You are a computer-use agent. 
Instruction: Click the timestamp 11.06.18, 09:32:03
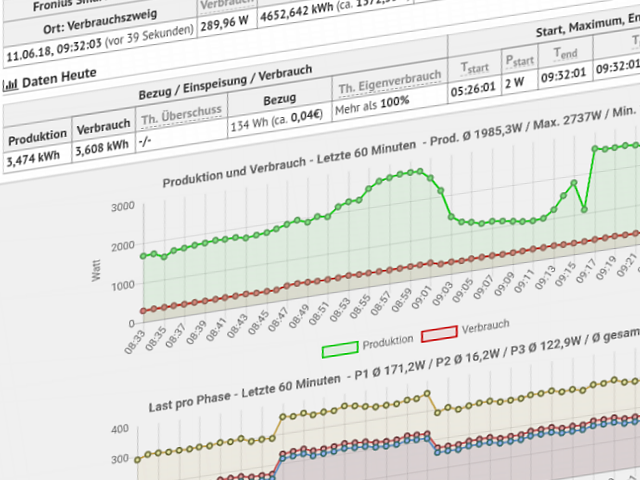[53, 51]
